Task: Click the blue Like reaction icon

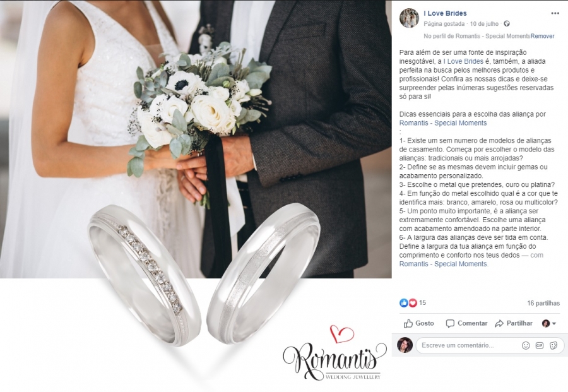Action: [403, 303]
